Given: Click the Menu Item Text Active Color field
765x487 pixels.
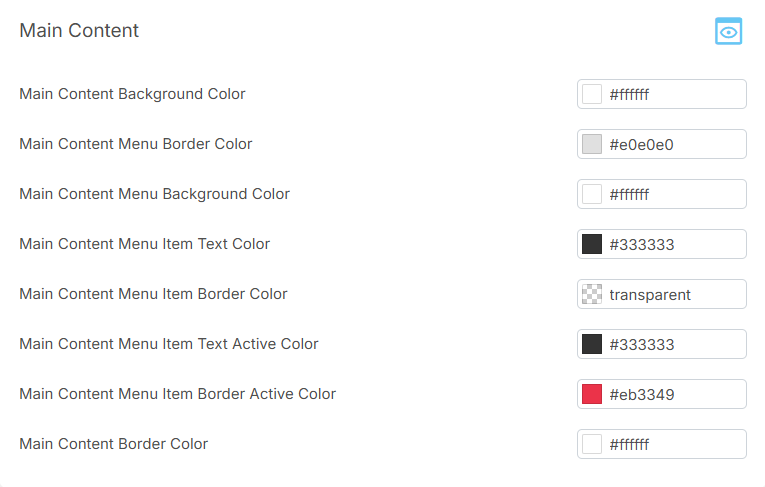Looking at the screenshot, I should [674, 344].
